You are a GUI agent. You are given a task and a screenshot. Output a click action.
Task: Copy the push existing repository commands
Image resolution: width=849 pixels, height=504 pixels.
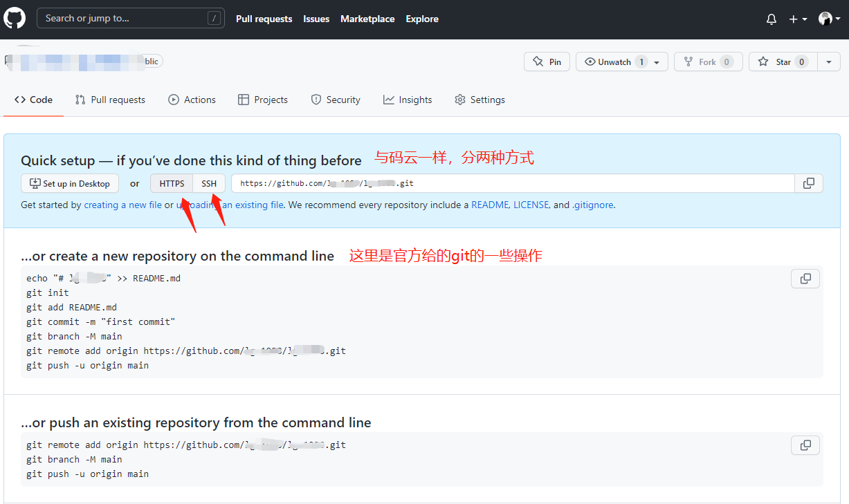(805, 445)
